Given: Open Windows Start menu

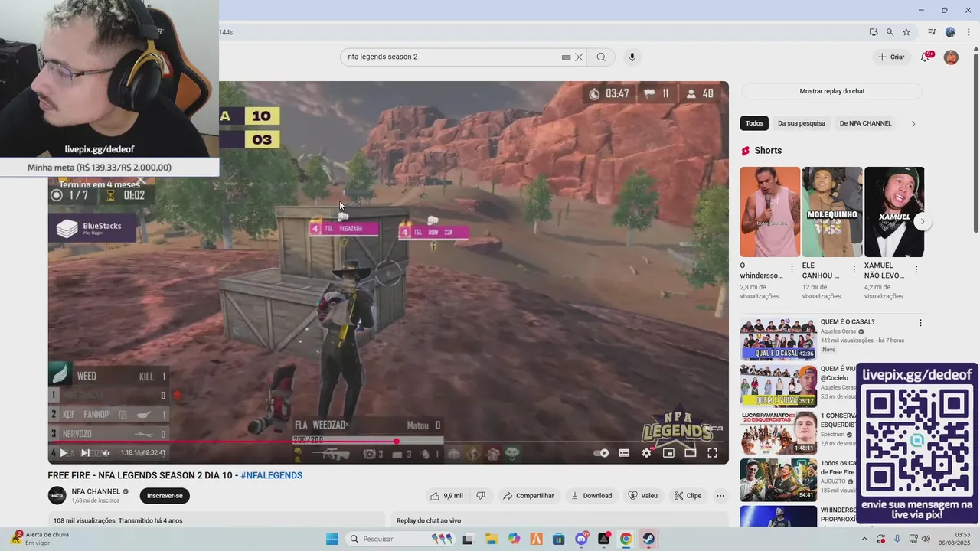Looking at the screenshot, I should coord(332,539).
